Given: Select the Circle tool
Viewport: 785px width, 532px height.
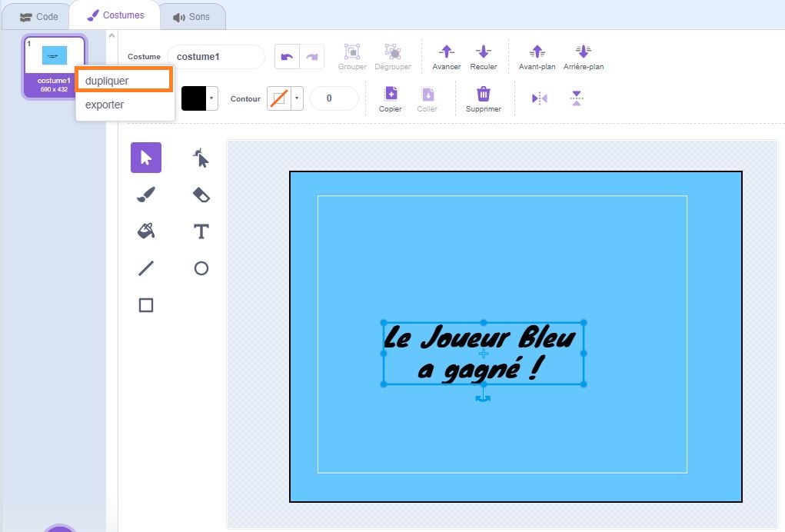Looking at the screenshot, I should click(x=201, y=268).
